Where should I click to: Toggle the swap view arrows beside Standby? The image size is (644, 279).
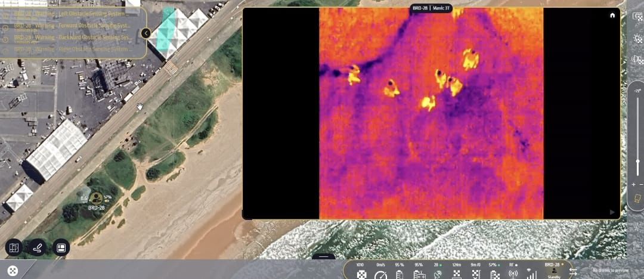(574, 272)
